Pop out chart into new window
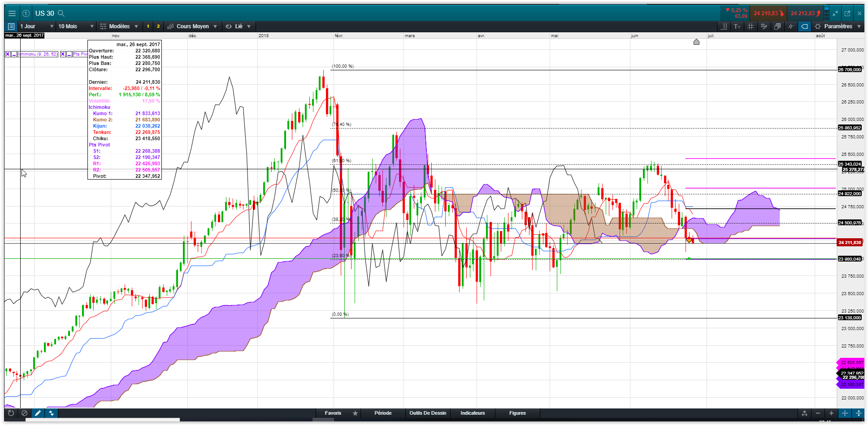Screen dimensions: 868x425 (x=847, y=13)
